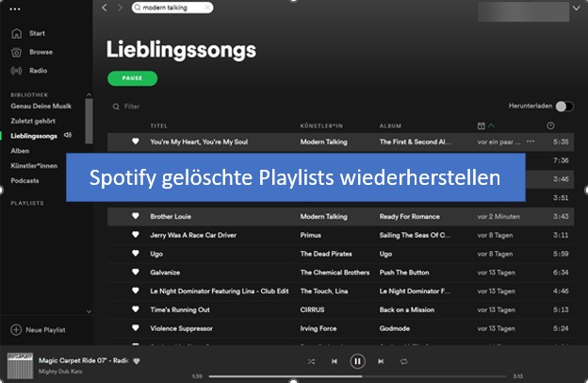Toggle the Herunterladen download switch
This screenshot has width=588, height=383.
[x=563, y=107]
